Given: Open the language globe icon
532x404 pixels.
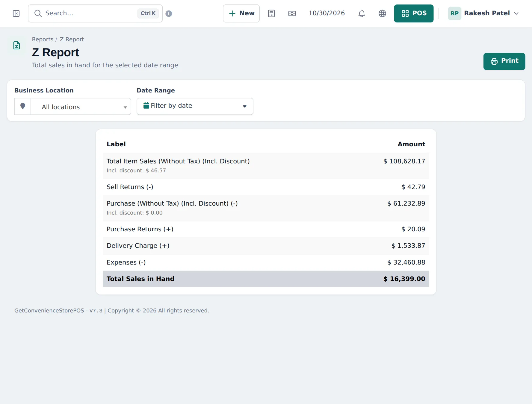Looking at the screenshot, I should [x=382, y=13].
